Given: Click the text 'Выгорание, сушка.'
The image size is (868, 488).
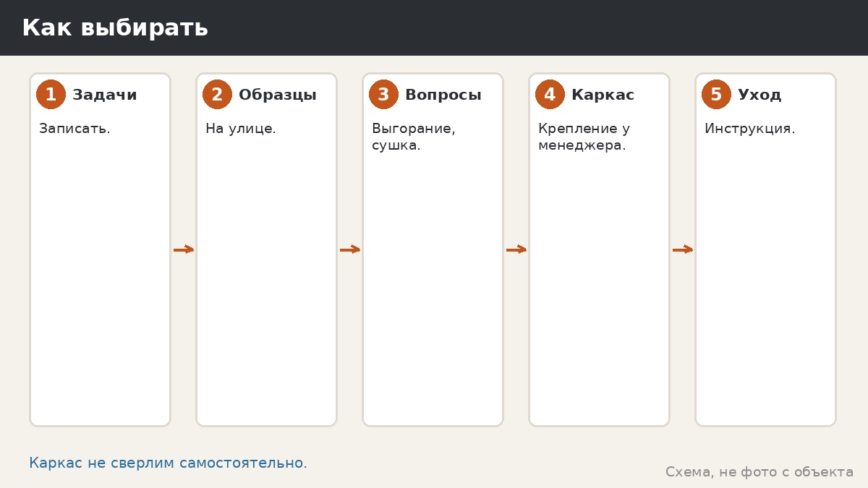Looking at the screenshot, I should click(414, 137).
